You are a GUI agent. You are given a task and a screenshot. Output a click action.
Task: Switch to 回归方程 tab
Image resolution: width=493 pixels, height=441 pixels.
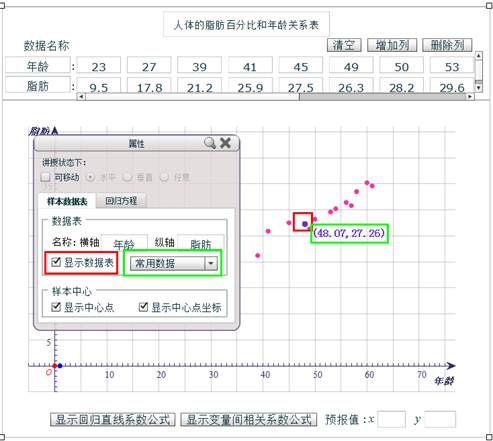pyautogui.click(x=121, y=201)
